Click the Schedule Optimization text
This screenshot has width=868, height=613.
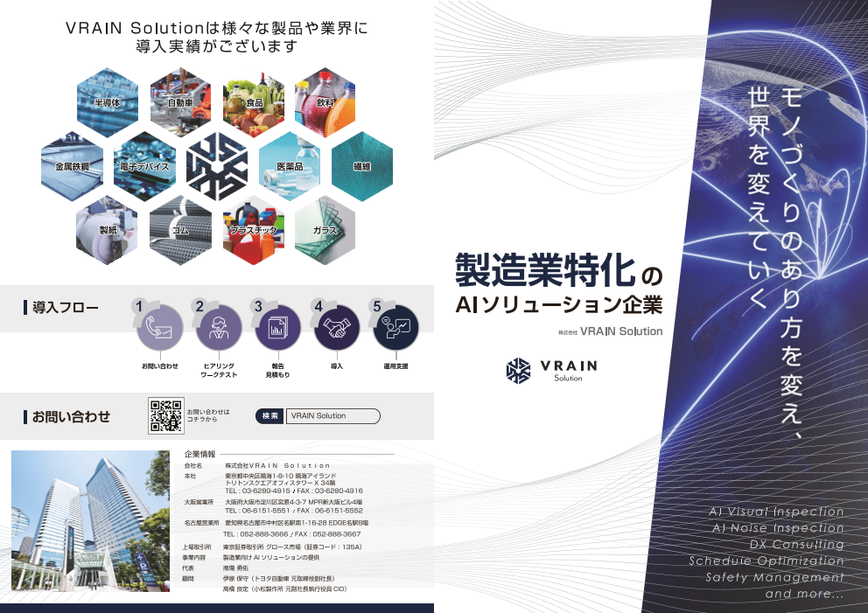click(766, 561)
